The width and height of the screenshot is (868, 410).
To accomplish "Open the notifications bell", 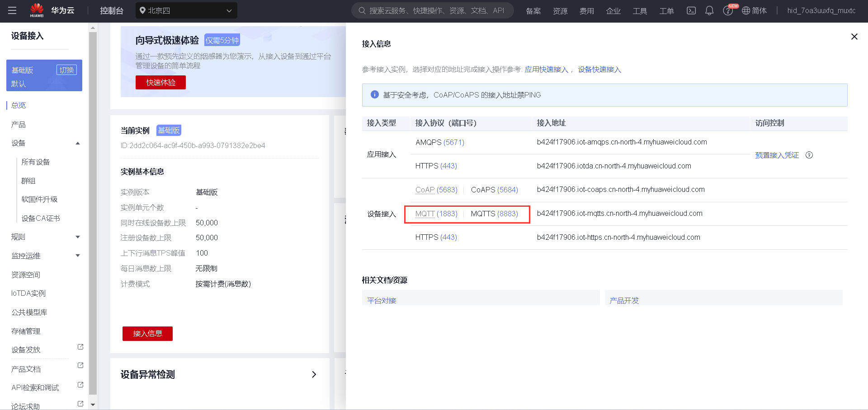I will click(x=709, y=10).
